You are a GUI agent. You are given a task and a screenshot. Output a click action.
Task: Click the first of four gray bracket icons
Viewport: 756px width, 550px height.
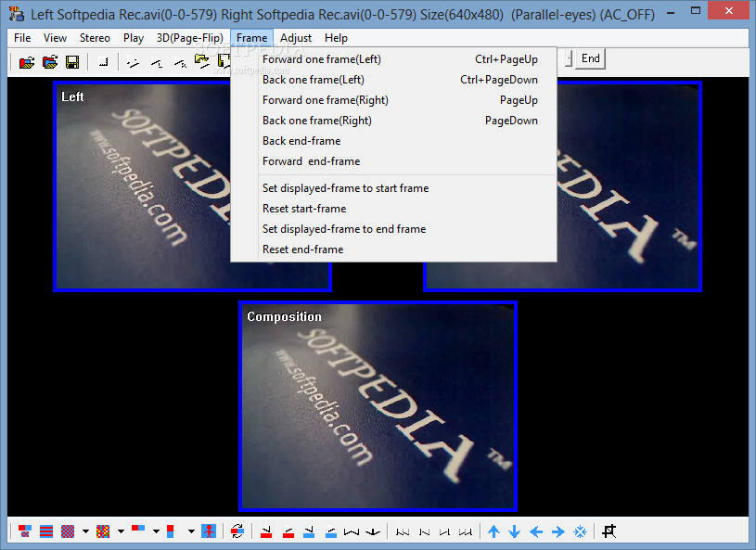pyautogui.click(x=403, y=531)
